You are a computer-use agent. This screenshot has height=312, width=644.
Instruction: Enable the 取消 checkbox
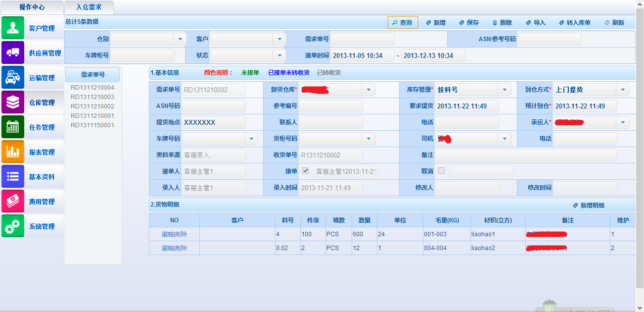tap(441, 171)
